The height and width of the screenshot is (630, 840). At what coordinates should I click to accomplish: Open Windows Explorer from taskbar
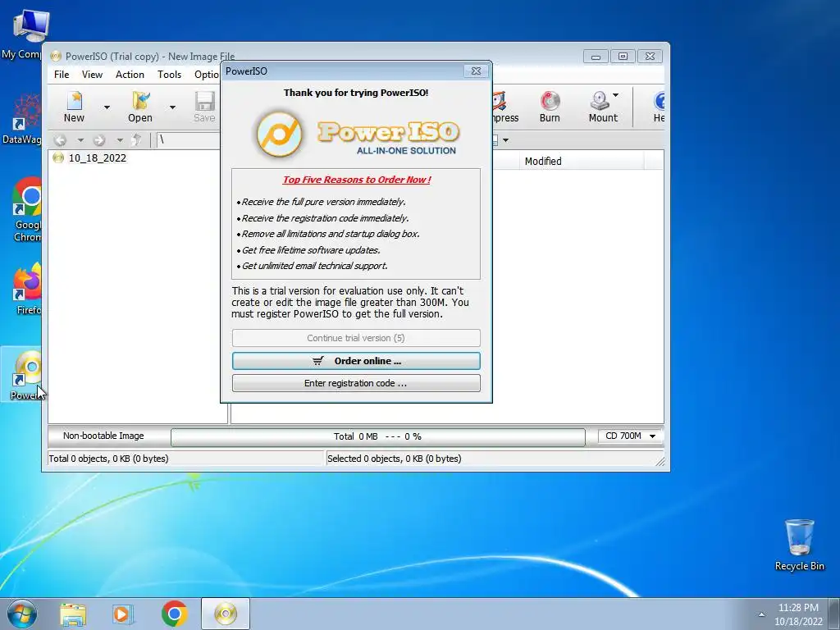tap(73, 614)
